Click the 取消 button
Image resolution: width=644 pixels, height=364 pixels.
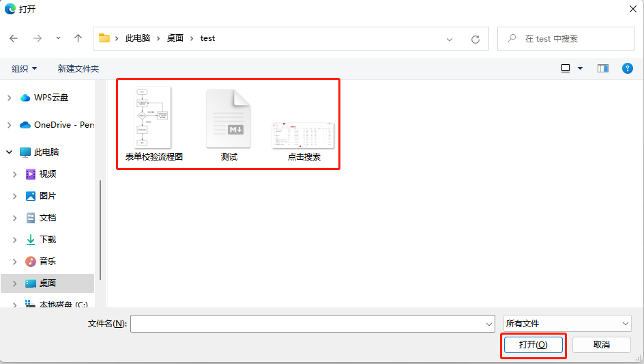(x=601, y=345)
